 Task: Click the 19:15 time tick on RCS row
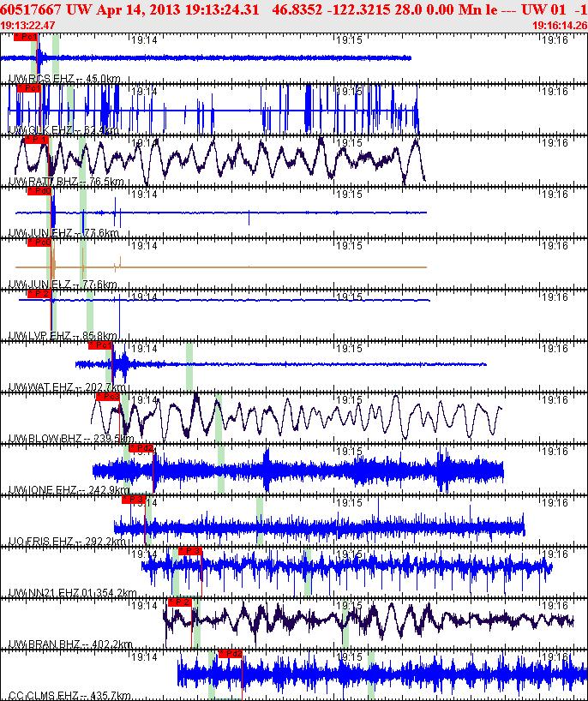pos(349,40)
